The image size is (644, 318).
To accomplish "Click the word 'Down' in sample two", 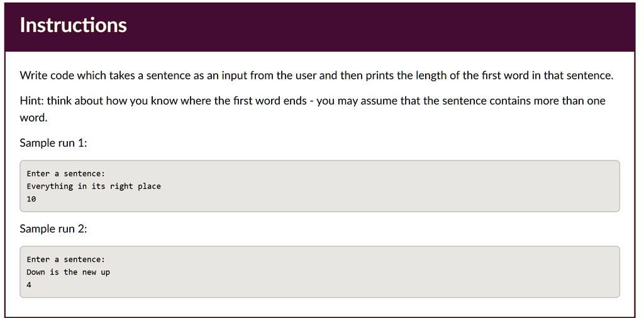I will point(36,272).
